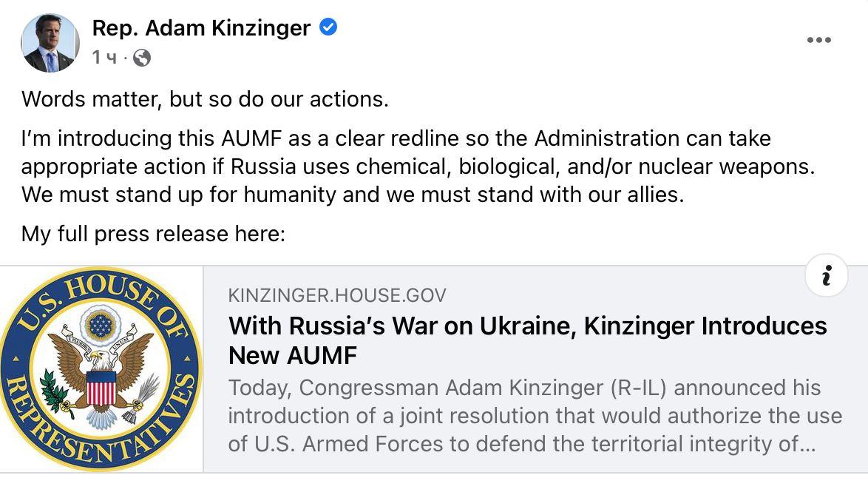Viewport: 868px width, 478px height.
Task: Click "New AUMF" on the headline's second line
Action: pyautogui.click(x=293, y=356)
